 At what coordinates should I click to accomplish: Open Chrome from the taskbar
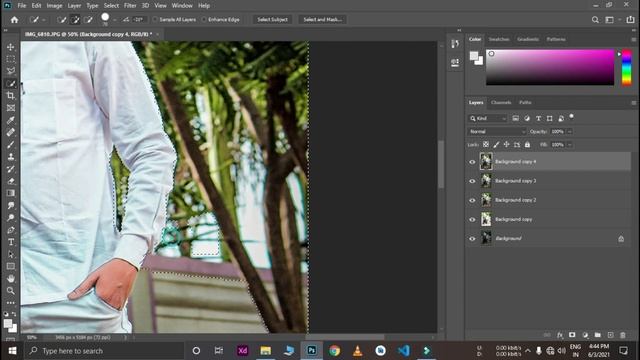pos(335,351)
